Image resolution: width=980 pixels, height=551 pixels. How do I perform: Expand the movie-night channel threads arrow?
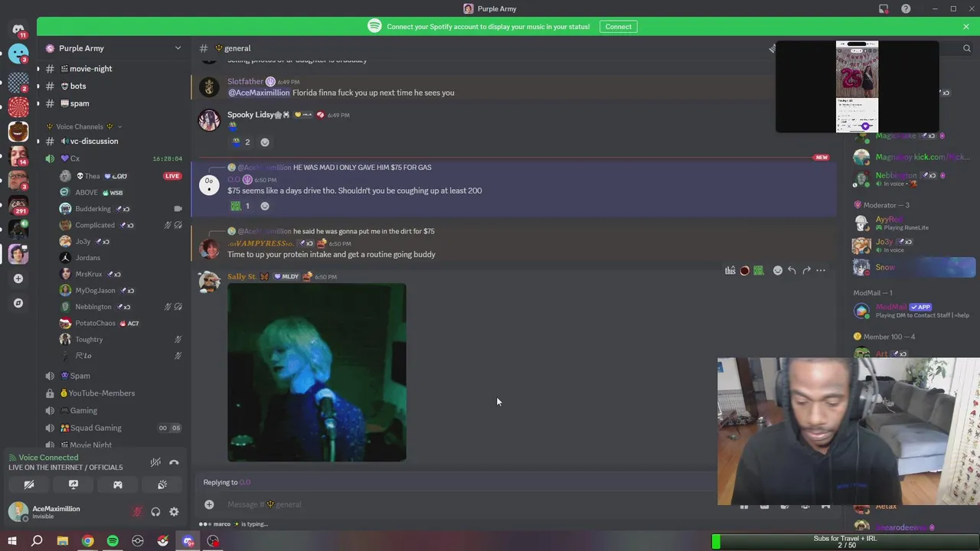(38, 69)
